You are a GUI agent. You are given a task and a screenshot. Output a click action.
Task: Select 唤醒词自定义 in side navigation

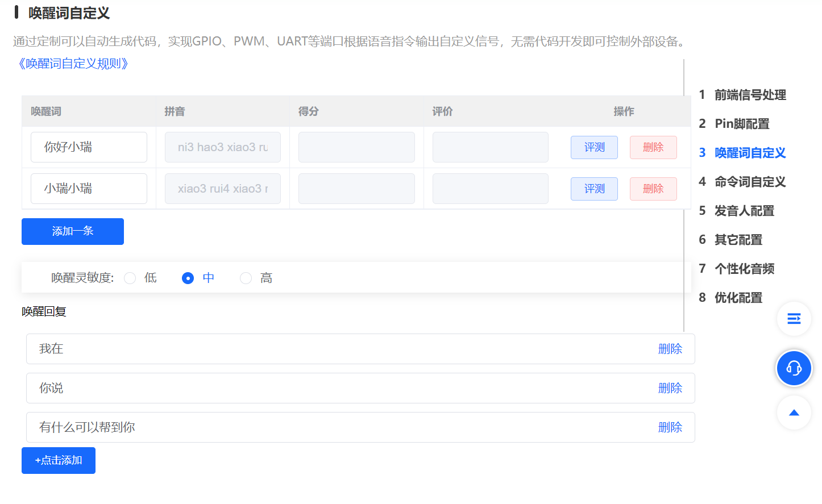[x=742, y=153]
